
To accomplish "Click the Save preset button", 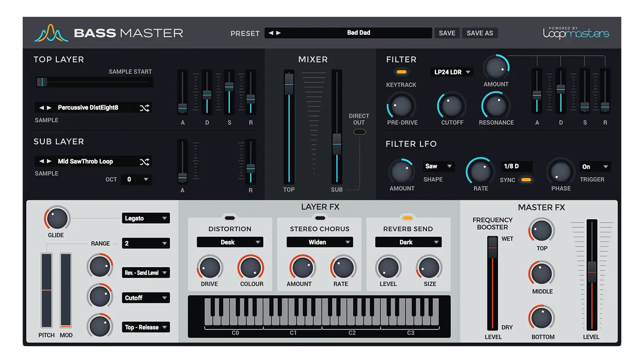I will [x=447, y=33].
